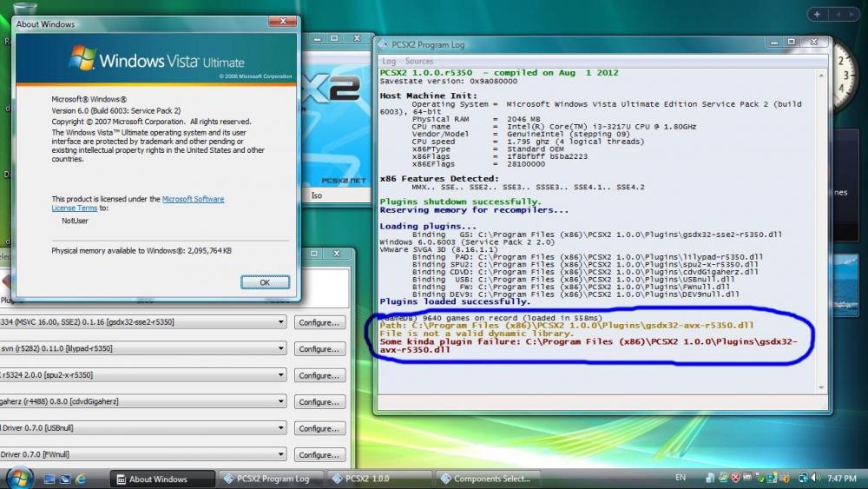This screenshot has height=489, width=868.
Task: Open the Windows Start orb
Action: 19,478
